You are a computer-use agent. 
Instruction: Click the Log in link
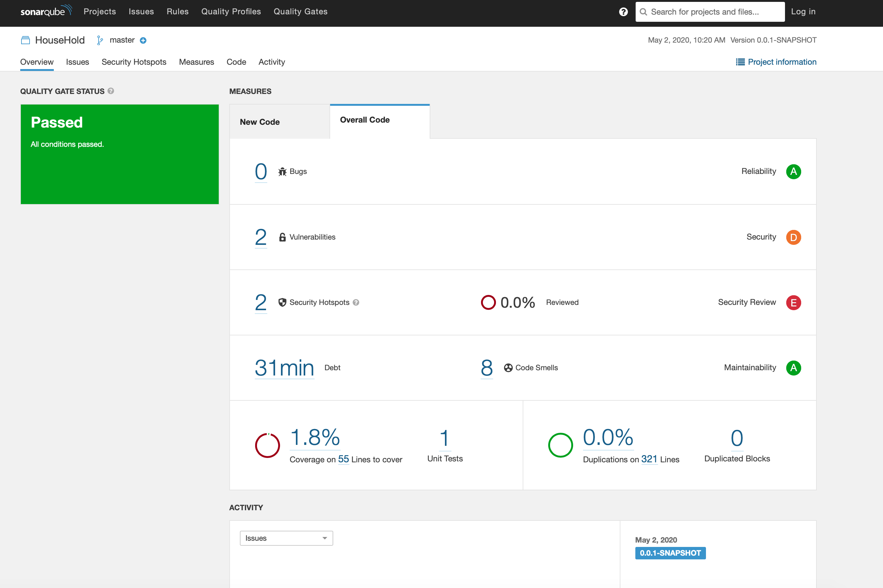coord(803,12)
